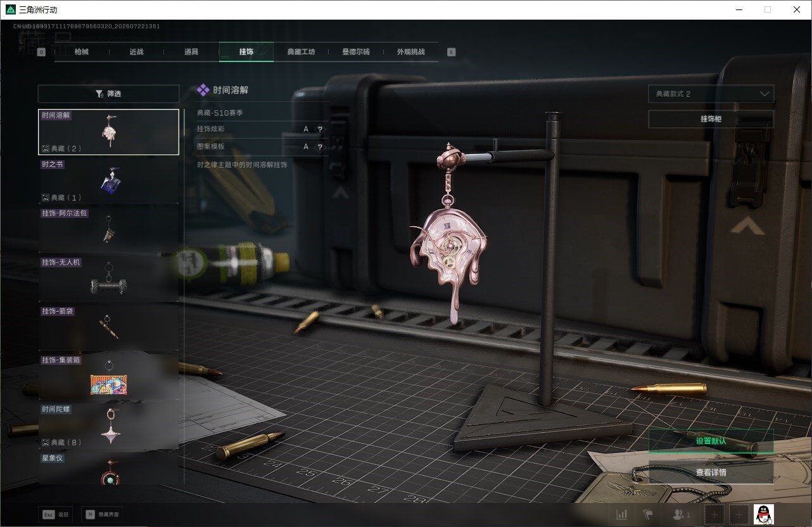The image size is (812, 527).
Task: Click the flag icon in bottom bar
Action: (x=648, y=514)
